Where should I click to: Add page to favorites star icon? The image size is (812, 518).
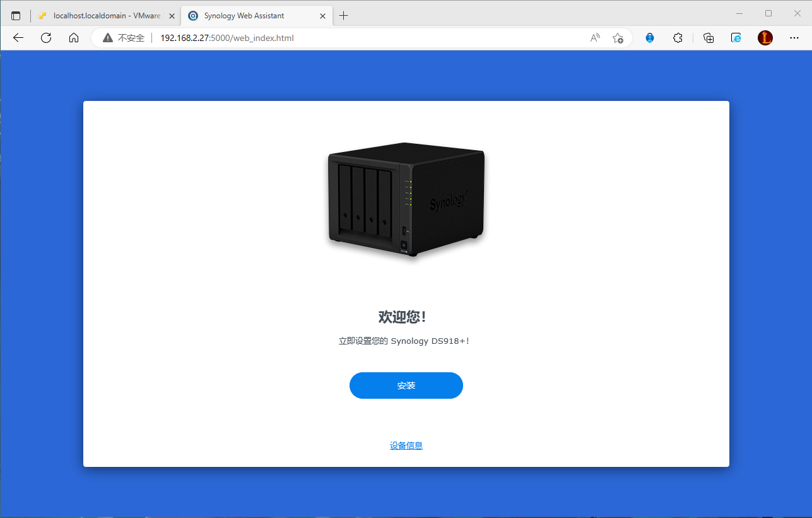coord(618,38)
